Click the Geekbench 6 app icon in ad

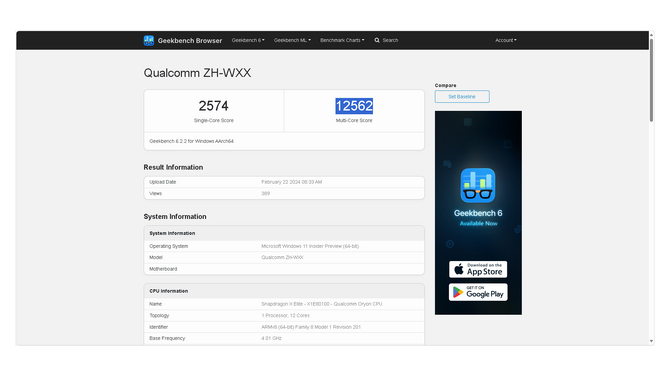click(478, 186)
